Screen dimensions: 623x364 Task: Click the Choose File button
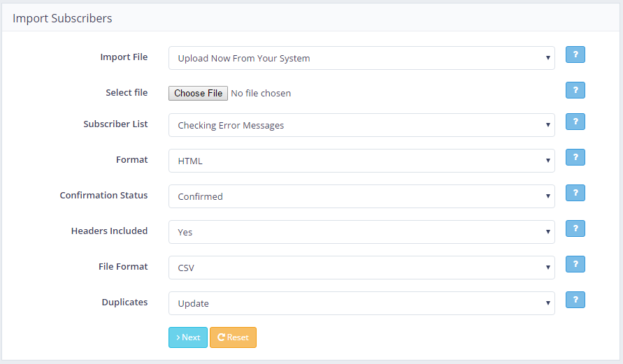point(198,93)
